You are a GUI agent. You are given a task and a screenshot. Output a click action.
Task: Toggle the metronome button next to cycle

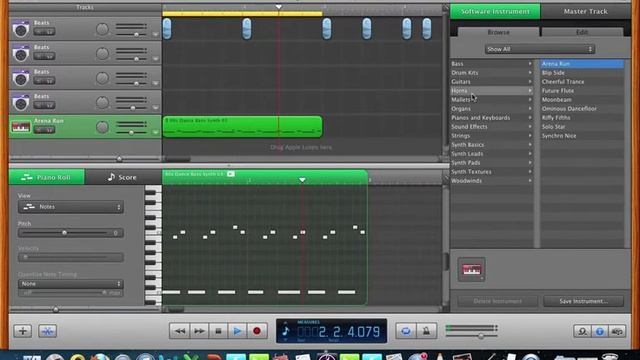tap(426, 331)
